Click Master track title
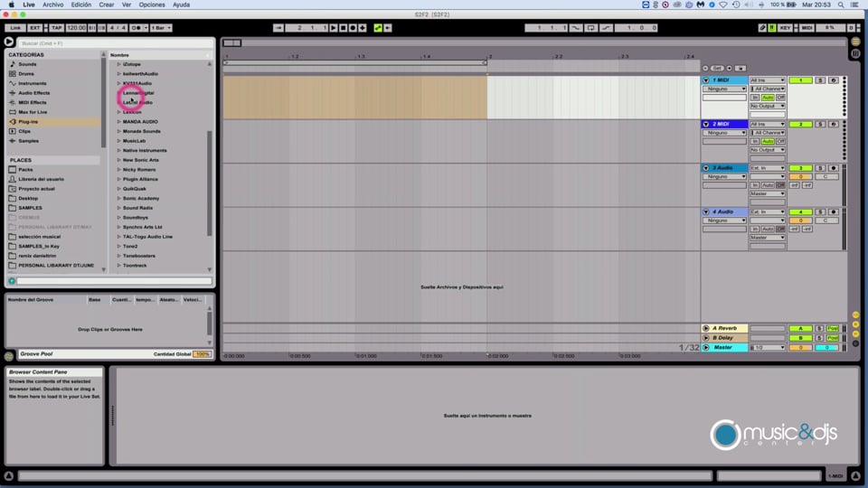The width and height of the screenshot is (868, 488). 724,347
